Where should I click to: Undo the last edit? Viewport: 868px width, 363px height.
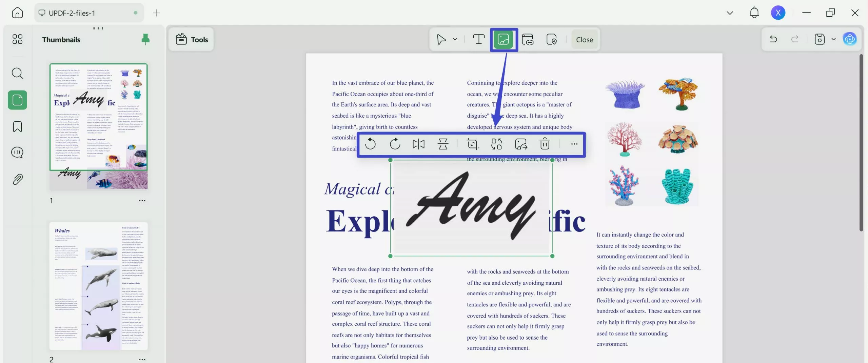(773, 39)
